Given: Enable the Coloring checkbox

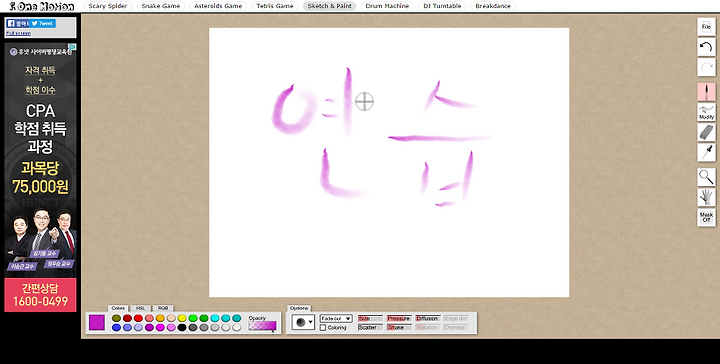Looking at the screenshot, I should click(323, 327).
